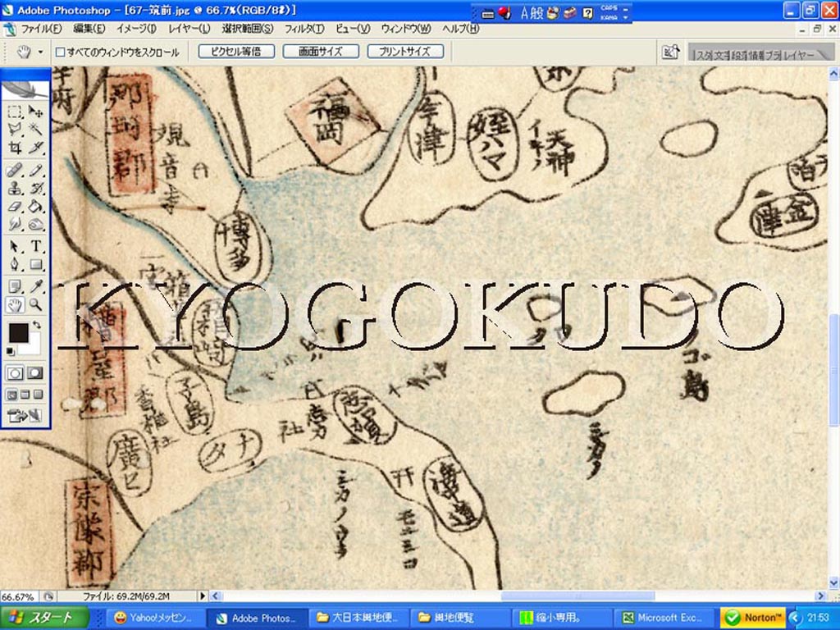Open the レイヤー(L) menu
Screen dimensions: 840x630
tap(189, 29)
